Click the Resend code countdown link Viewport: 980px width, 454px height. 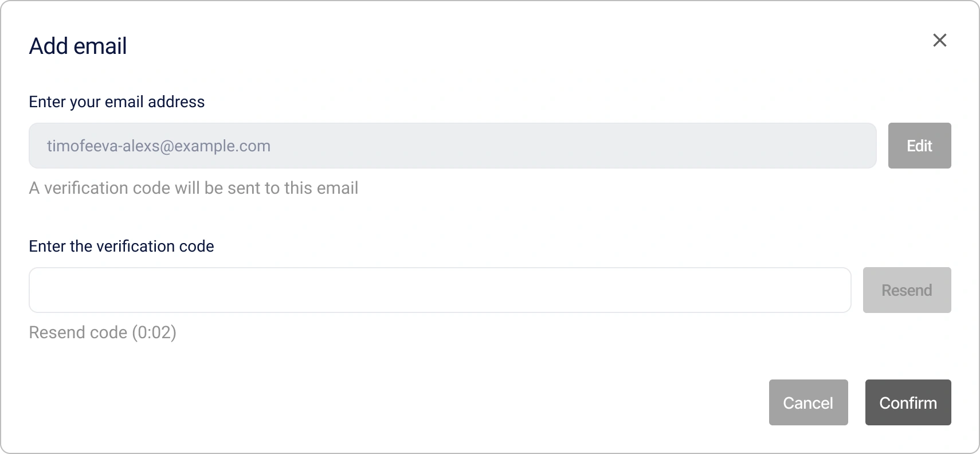(103, 332)
